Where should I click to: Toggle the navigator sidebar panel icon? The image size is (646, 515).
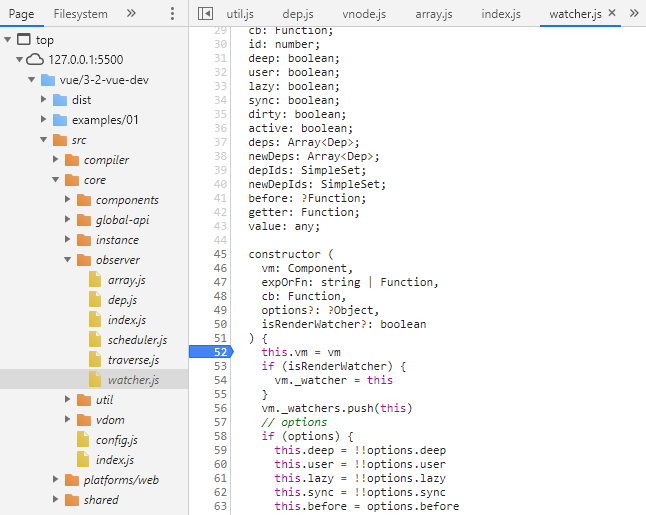pyautogui.click(x=205, y=14)
